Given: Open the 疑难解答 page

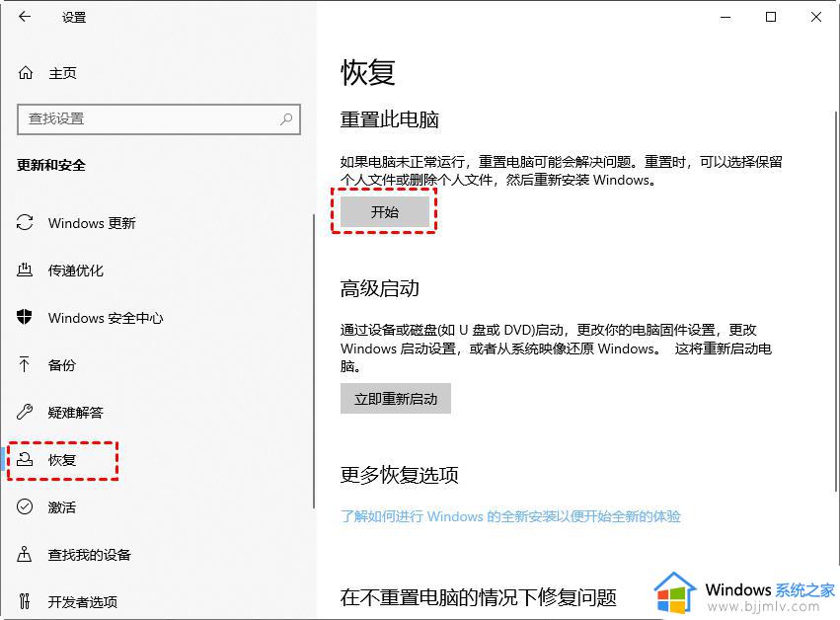Looking at the screenshot, I should pyautogui.click(x=76, y=412).
